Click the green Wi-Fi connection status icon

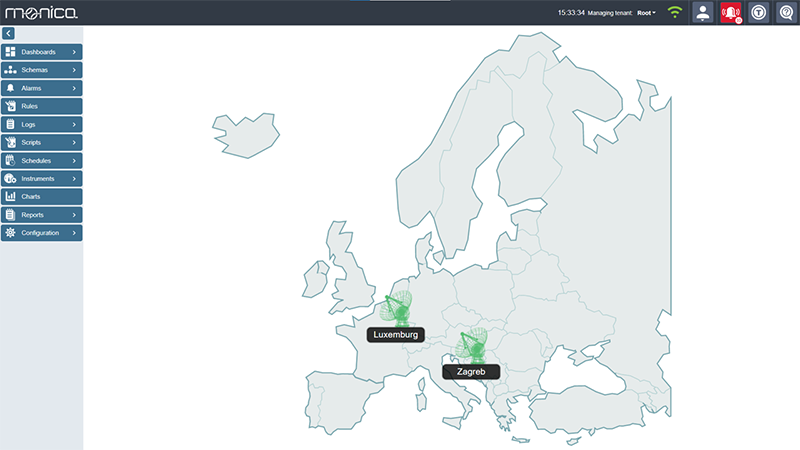click(x=675, y=13)
